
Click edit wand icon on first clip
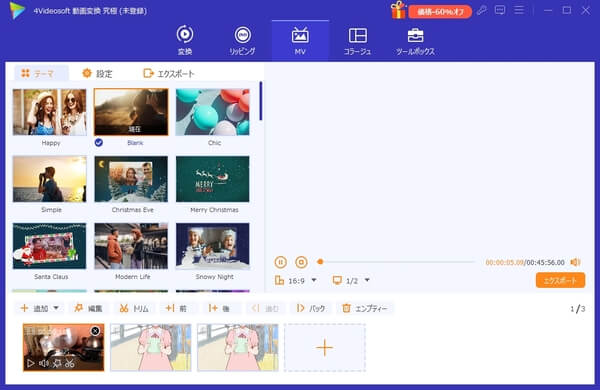[x=57, y=363]
